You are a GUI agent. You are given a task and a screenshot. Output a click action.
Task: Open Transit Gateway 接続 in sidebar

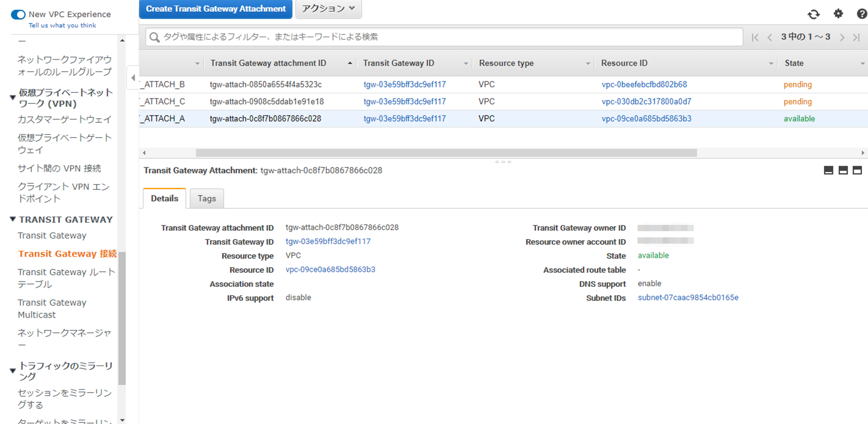(67, 254)
